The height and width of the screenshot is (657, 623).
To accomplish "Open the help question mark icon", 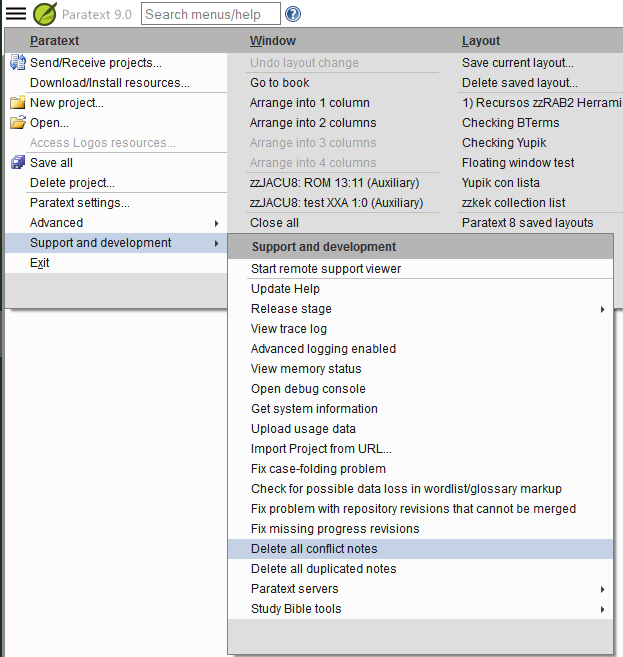I will [293, 14].
